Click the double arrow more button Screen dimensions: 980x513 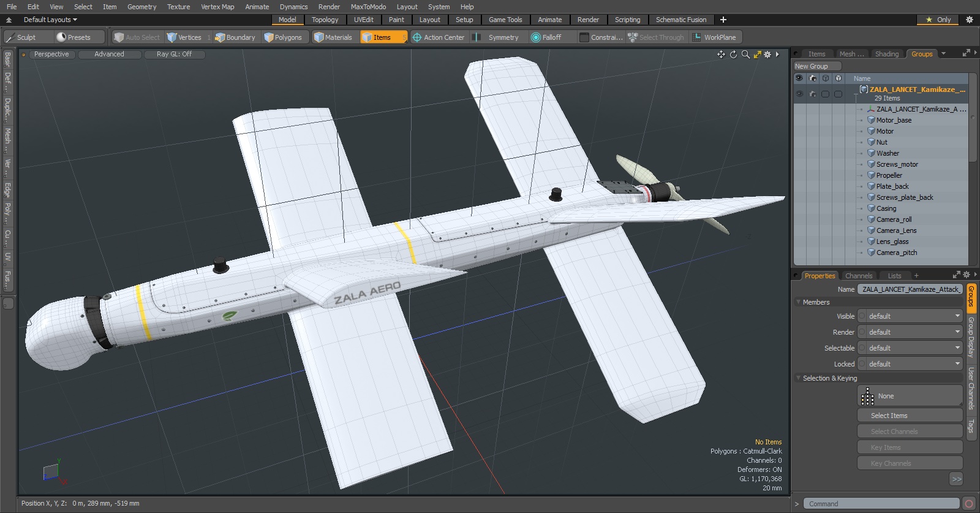(x=956, y=479)
